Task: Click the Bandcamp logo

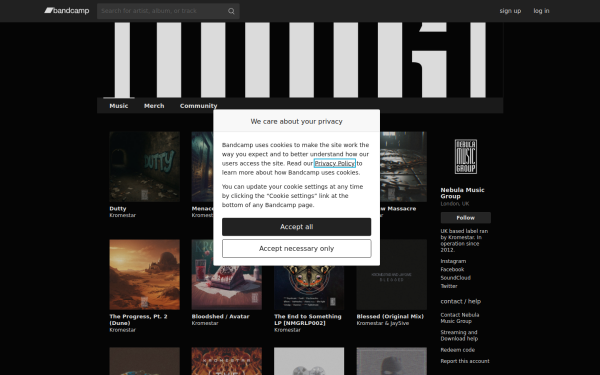Action: click(67, 11)
